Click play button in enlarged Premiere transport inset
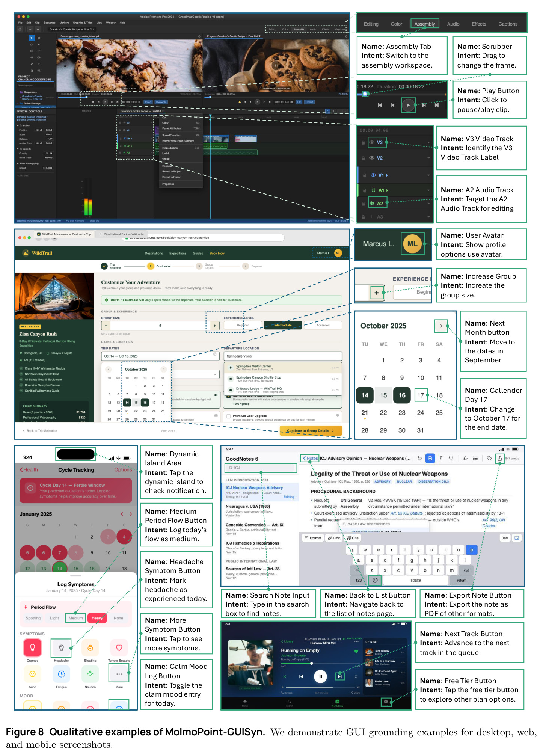Image resolution: width=543 pixels, height=756 pixels. (x=408, y=105)
